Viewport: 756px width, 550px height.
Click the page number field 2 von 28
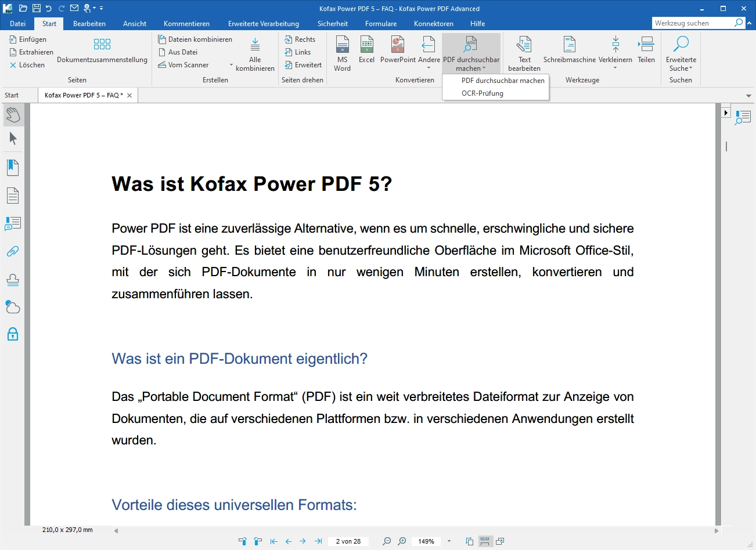(348, 541)
